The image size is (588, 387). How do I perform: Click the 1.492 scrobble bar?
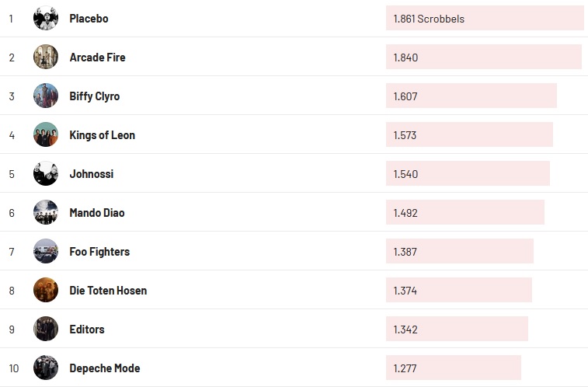point(464,212)
